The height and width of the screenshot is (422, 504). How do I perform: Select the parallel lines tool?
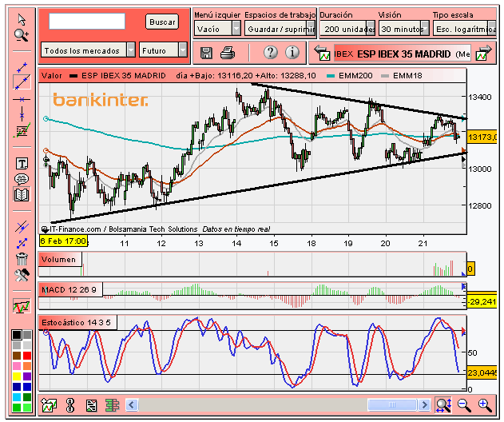(22, 226)
